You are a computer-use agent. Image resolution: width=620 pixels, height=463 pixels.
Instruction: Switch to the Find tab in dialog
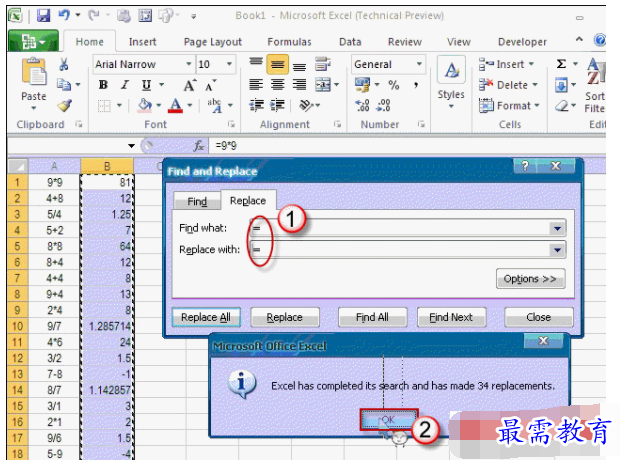point(197,201)
